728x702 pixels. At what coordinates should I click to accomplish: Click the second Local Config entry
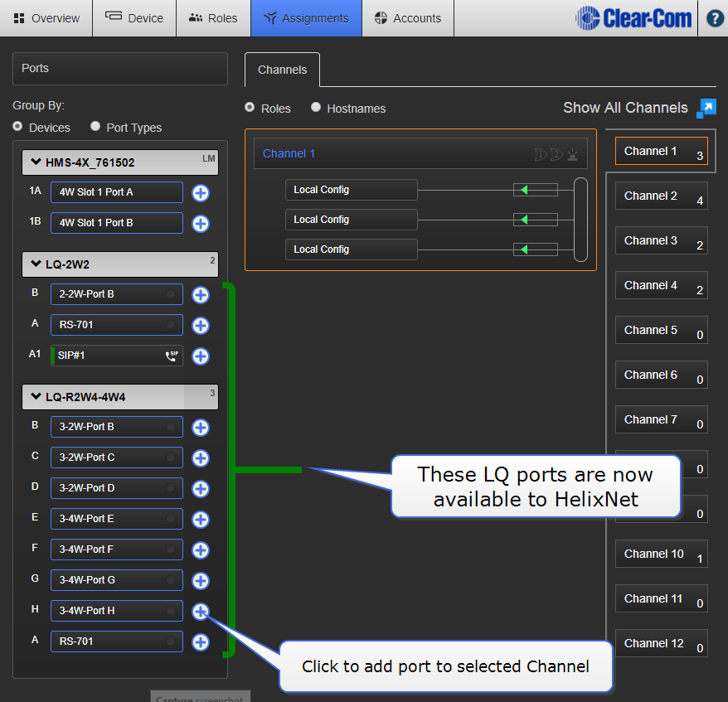pos(352,220)
